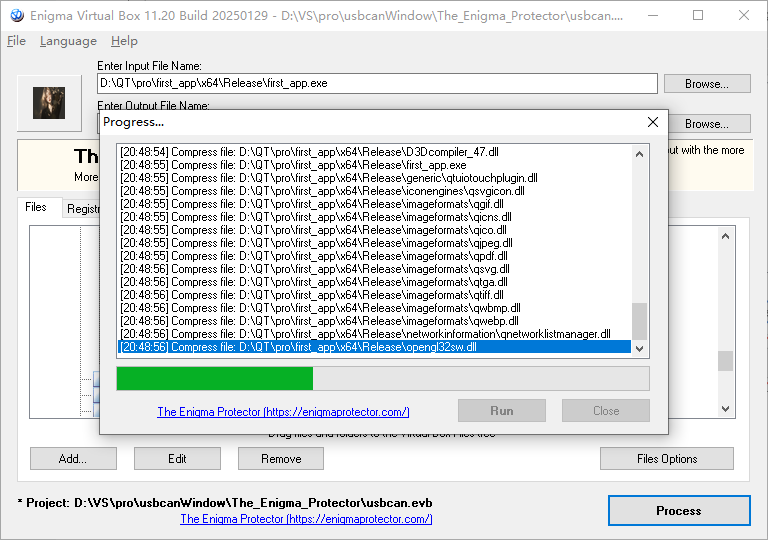The image size is (768, 540).
Task: Browse for the output file
Action: 707,124
